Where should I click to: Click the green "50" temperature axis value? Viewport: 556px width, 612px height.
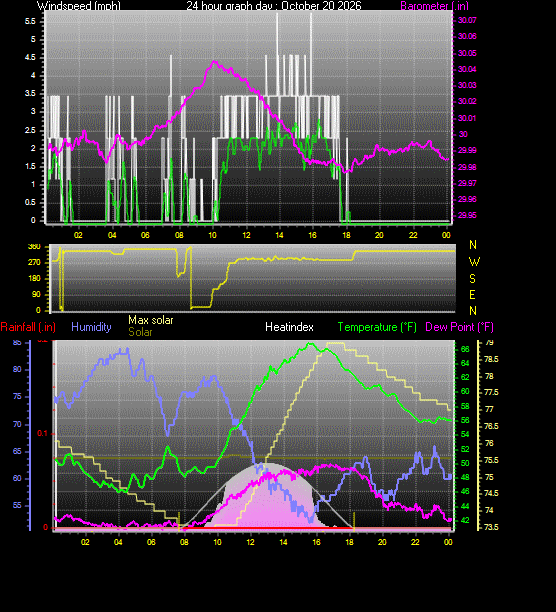(465, 463)
